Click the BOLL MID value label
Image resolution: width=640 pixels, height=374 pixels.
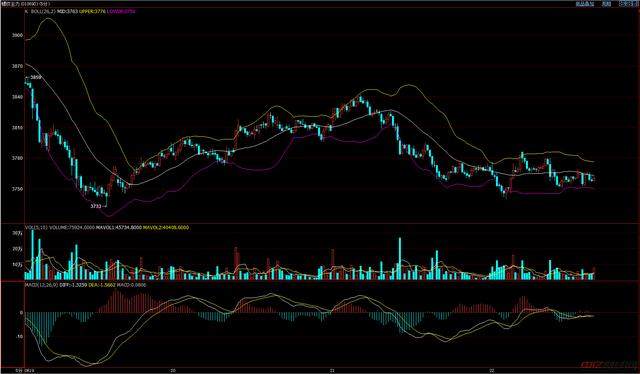tap(68, 11)
